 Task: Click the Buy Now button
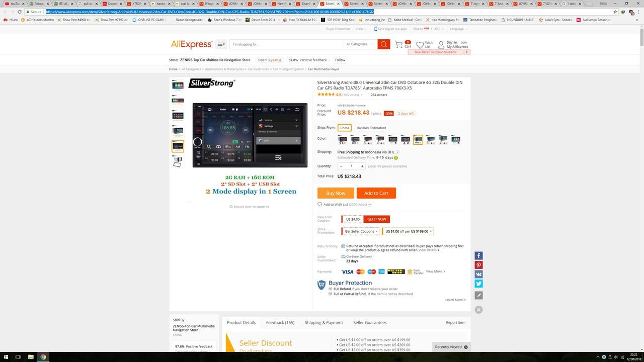tap(336, 193)
